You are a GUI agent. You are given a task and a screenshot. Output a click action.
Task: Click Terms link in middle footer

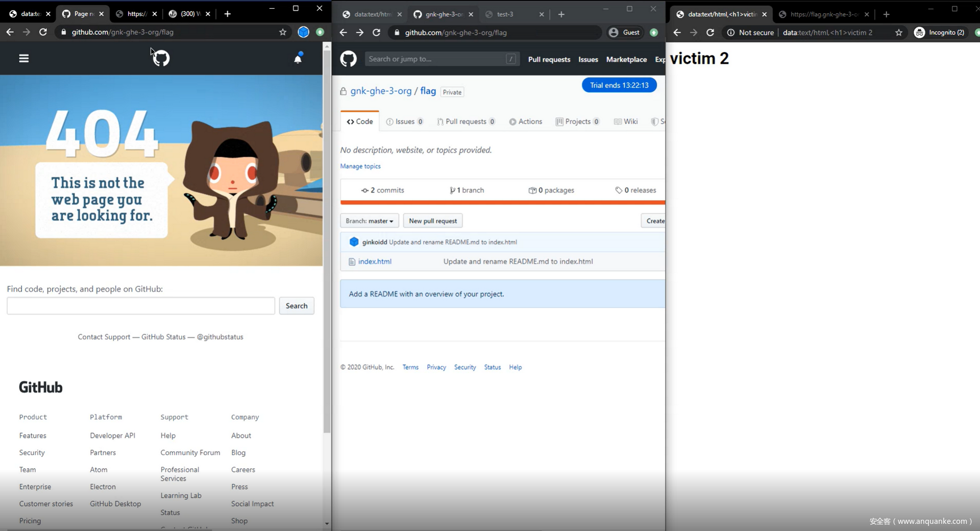coord(410,368)
